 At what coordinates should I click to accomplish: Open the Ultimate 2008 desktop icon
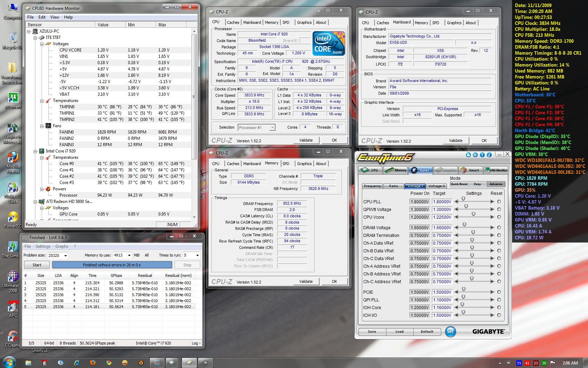13,282
